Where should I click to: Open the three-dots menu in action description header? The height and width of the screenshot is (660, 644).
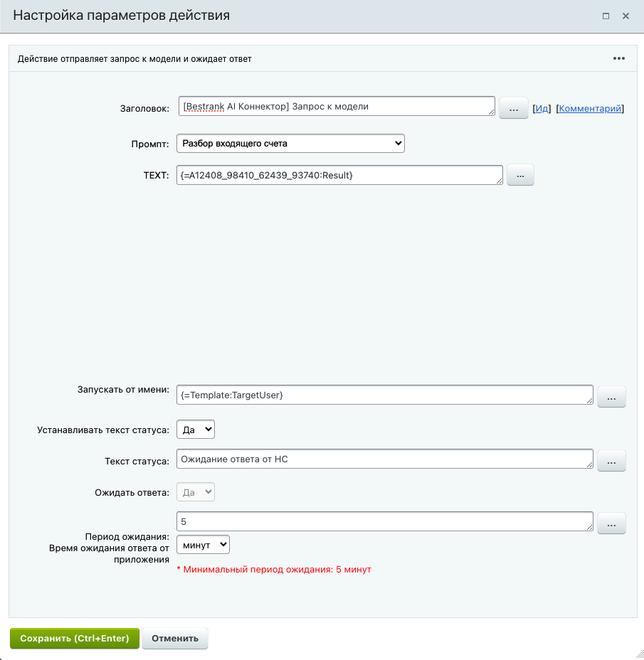pyautogui.click(x=619, y=59)
